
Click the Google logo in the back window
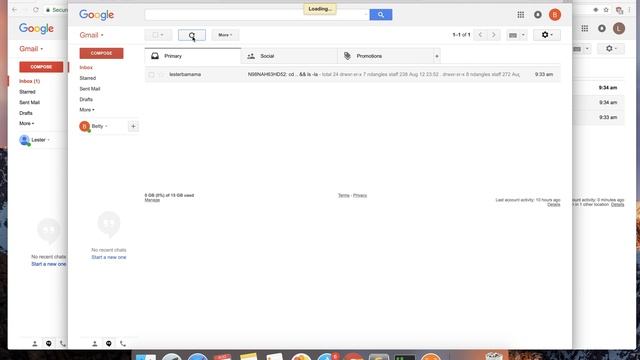[x=36, y=29]
